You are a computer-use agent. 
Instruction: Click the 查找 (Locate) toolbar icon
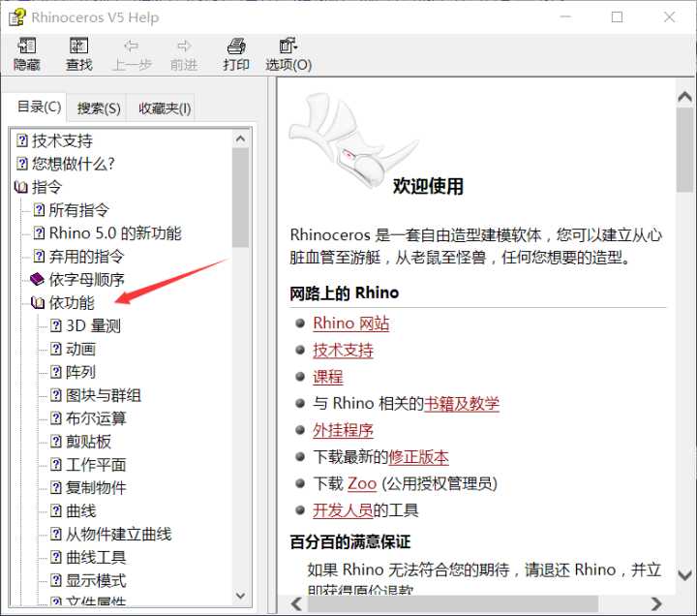pos(78,46)
